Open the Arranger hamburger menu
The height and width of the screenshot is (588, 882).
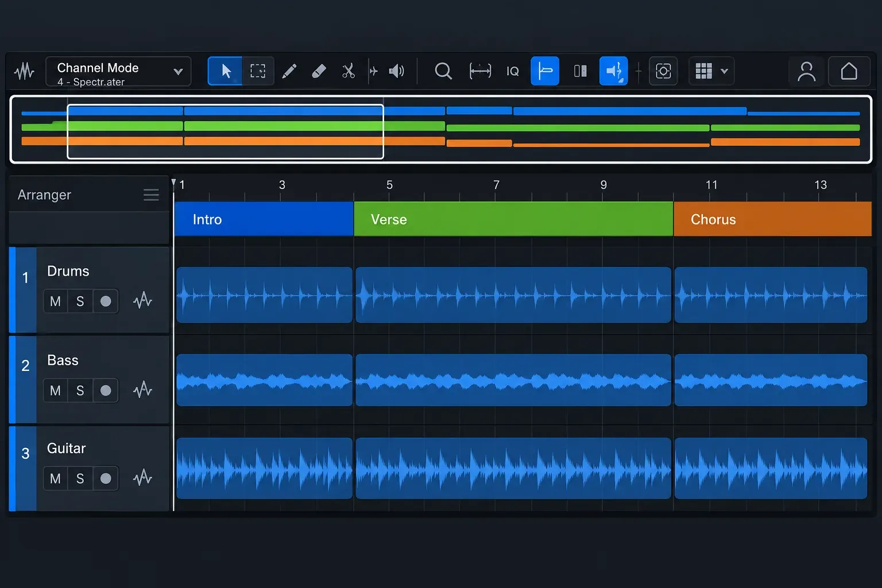pos(151,195)
